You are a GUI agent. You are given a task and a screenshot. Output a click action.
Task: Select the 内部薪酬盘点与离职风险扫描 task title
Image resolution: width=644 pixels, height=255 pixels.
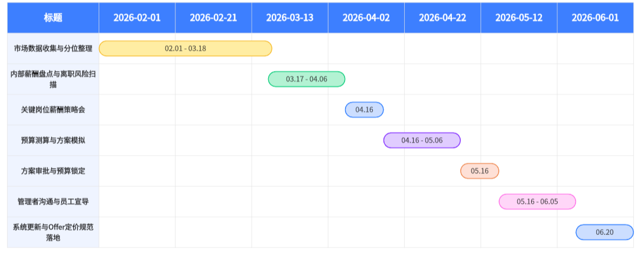point(53,79)
